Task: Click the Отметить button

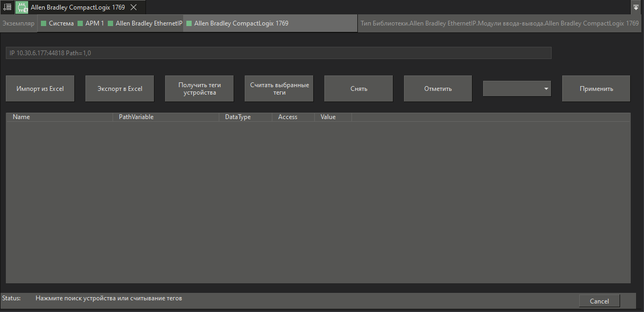Action: tap(437, 88)
